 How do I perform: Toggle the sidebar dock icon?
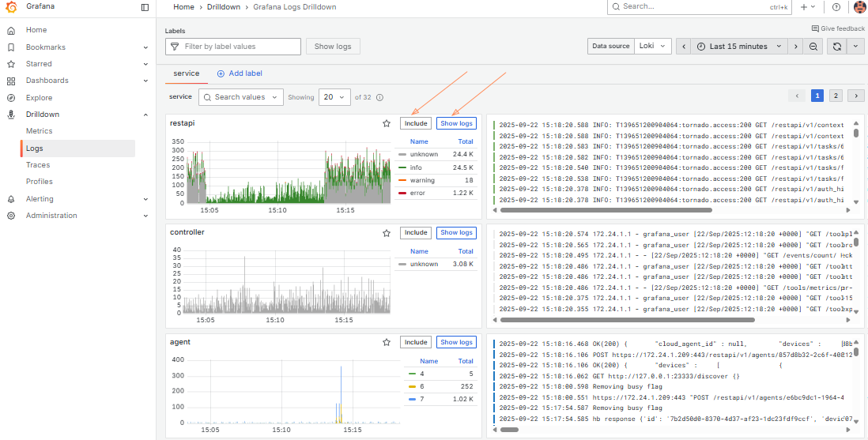145,7
